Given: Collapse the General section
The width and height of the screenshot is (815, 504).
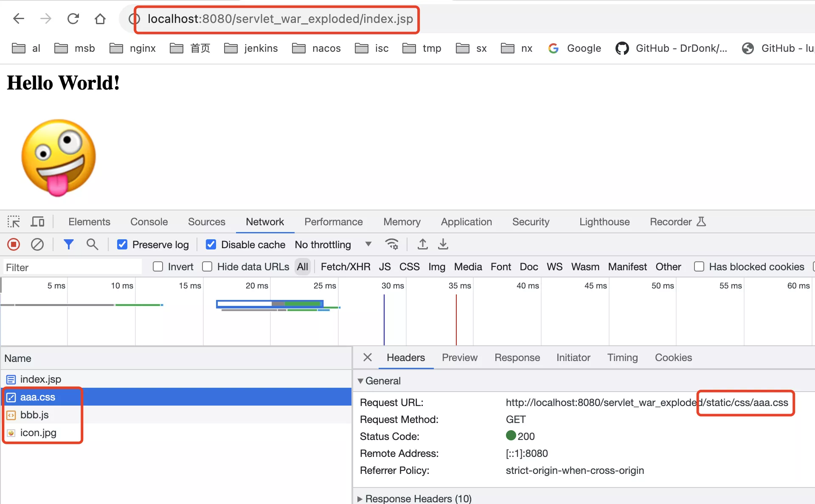Looking at the screenshot, I should [360, 381].
